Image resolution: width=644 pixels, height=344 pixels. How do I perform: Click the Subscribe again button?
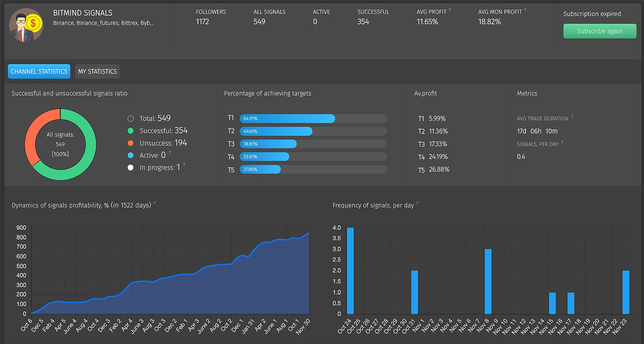(600, 31)
